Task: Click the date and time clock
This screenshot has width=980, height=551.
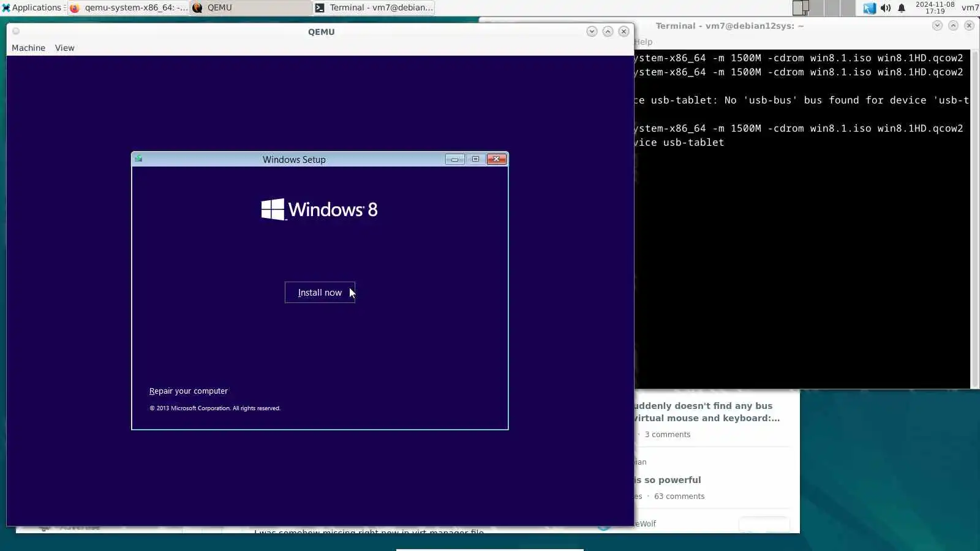Action: point(935,7)
